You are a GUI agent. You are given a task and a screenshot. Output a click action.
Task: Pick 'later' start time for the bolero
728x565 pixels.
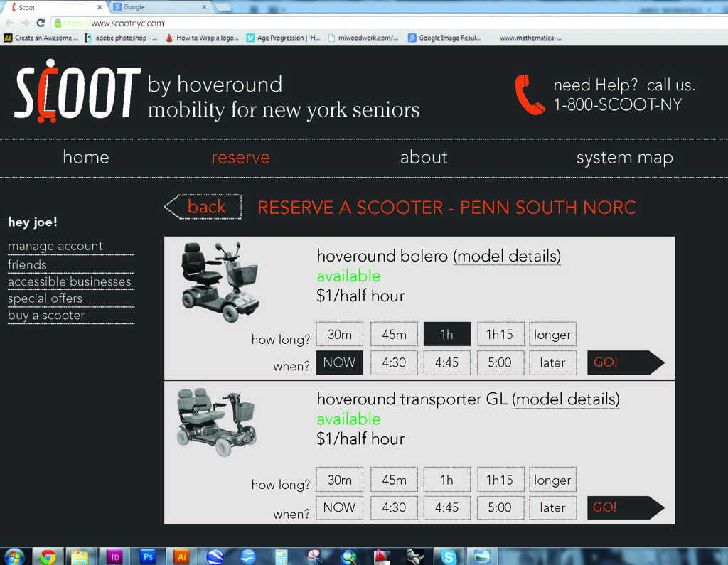pyautogui.click(x=552, y=362)
